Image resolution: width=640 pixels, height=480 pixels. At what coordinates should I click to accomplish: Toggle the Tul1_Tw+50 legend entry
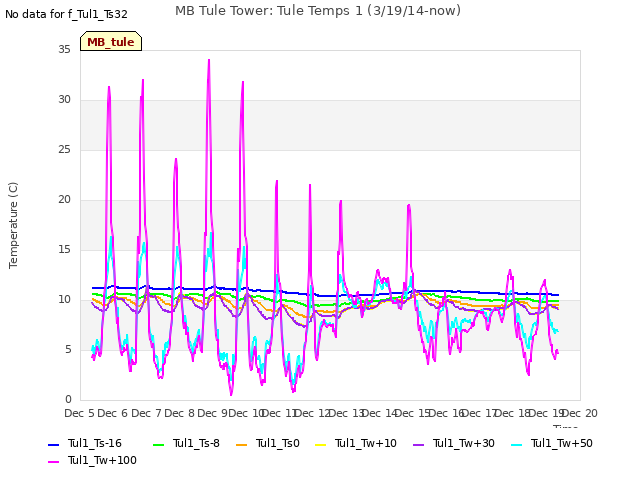pos(552,443)
